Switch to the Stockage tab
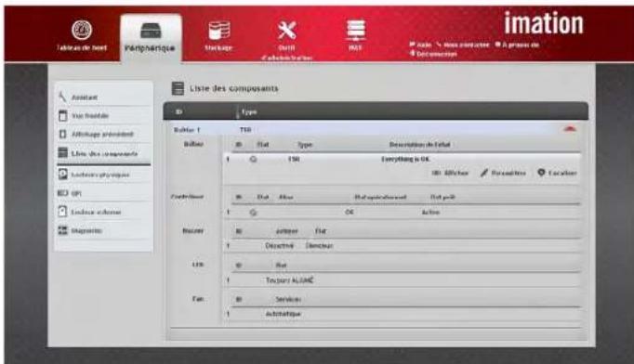634x364 pixels. pyautogui.click(x=218, y=35)
